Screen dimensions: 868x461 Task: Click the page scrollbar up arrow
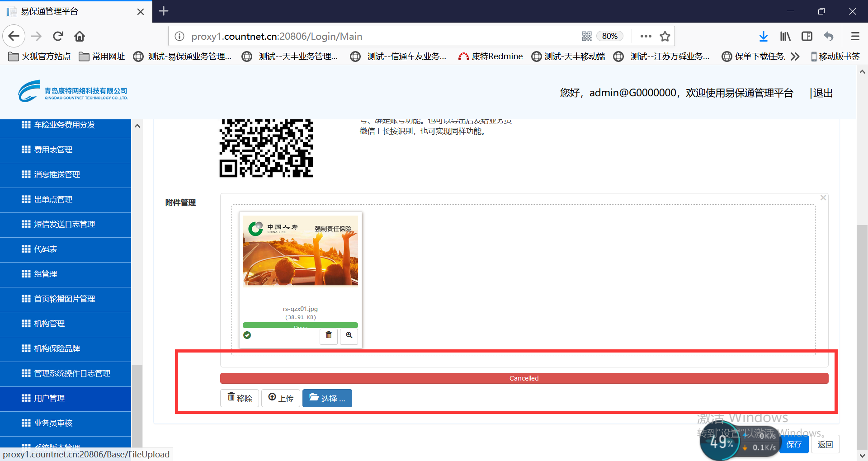[862, 71]
